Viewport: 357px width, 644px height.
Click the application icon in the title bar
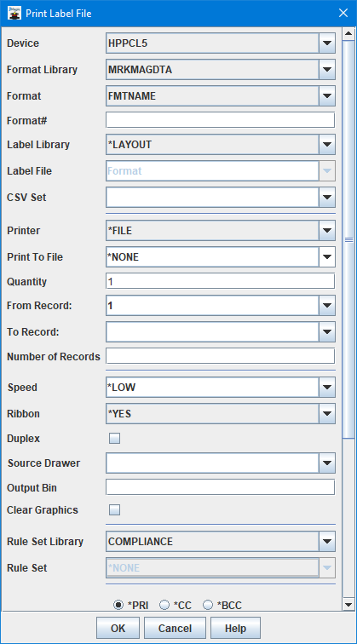click(x=14, y=13)
